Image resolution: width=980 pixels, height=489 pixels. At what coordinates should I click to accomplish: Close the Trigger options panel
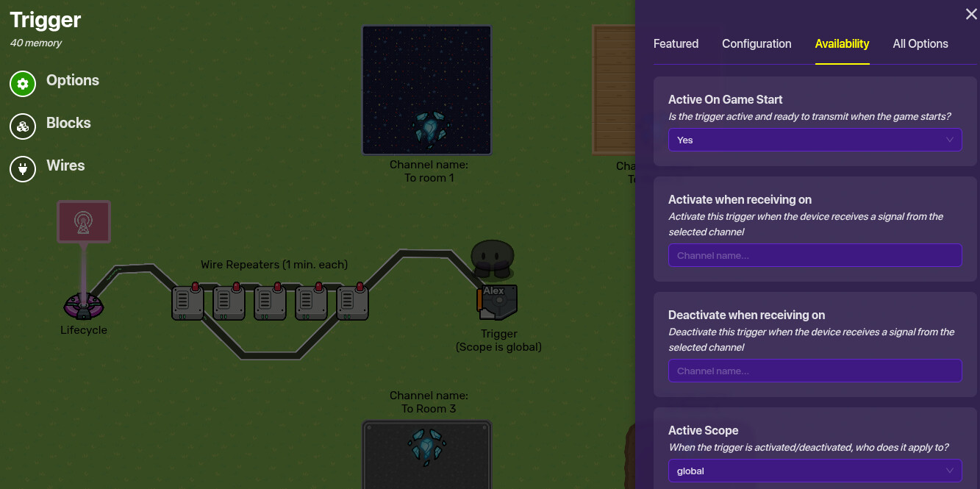pyautogui.click(x=970, y=14)
